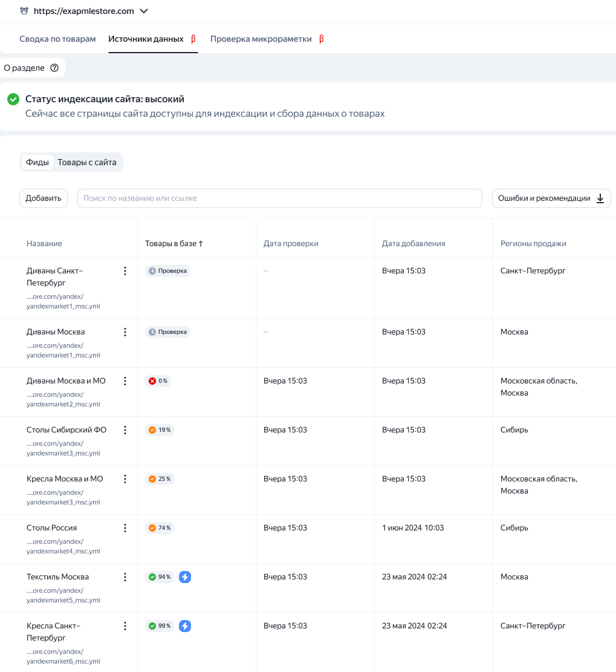
Task: Open Сводка по товарам tab
Action: (x=57, y=39)
